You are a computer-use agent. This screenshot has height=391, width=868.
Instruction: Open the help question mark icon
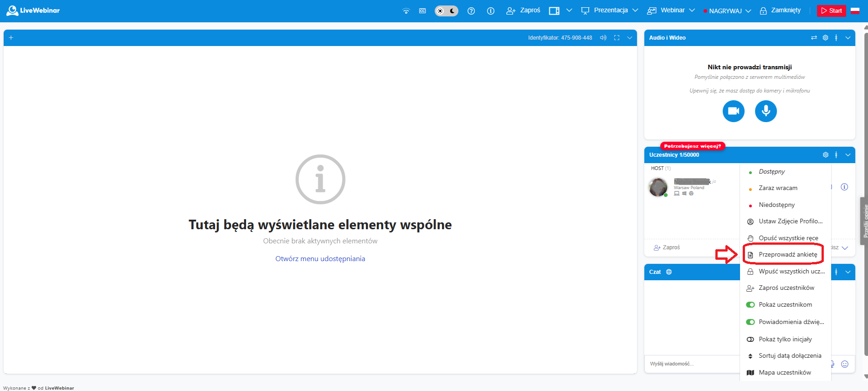(x=471, y=11)
